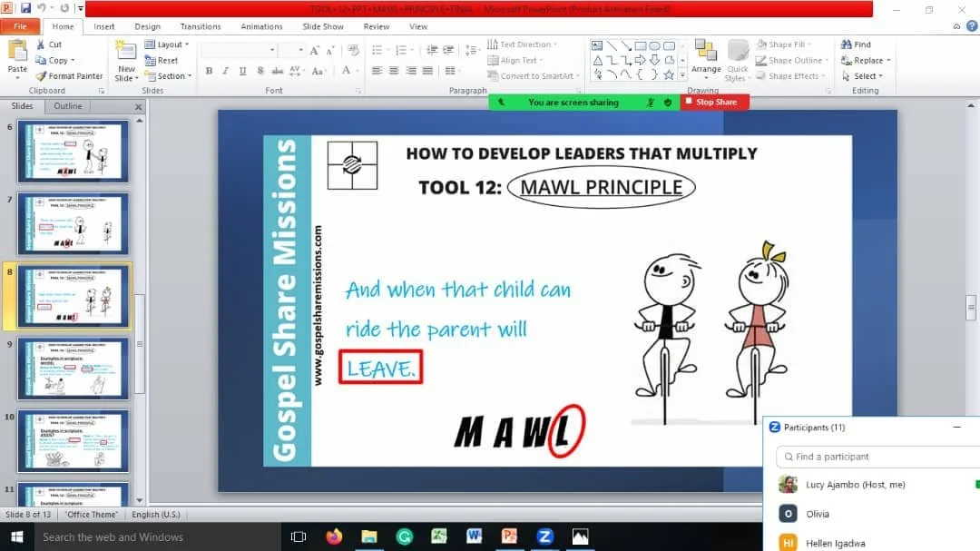Open the Arrange menu
The height and width of the screenshot is (551, 980).
[x=706, y=59]
